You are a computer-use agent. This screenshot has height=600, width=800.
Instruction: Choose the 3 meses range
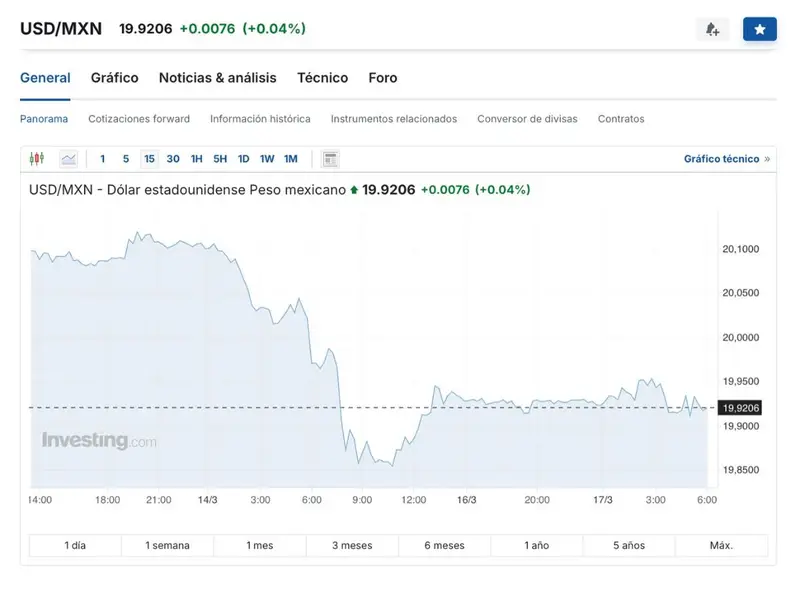pos(353,545)
